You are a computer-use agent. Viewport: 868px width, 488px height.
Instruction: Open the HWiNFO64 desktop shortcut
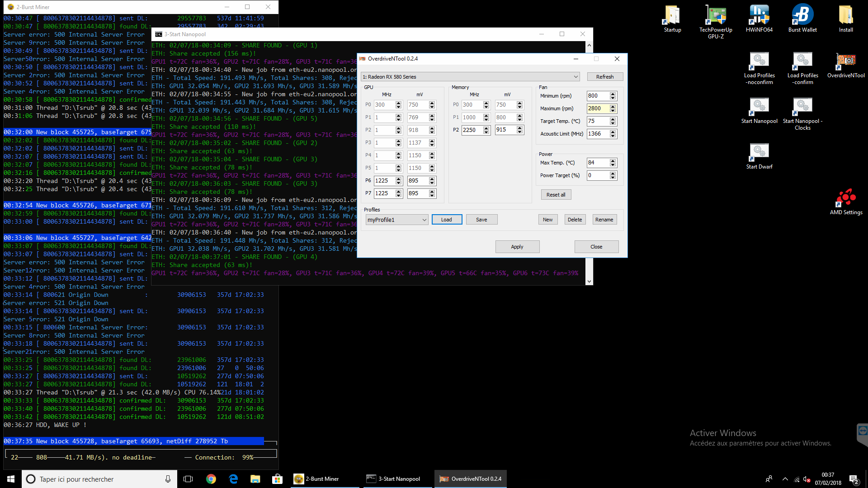tap(759, 19)
